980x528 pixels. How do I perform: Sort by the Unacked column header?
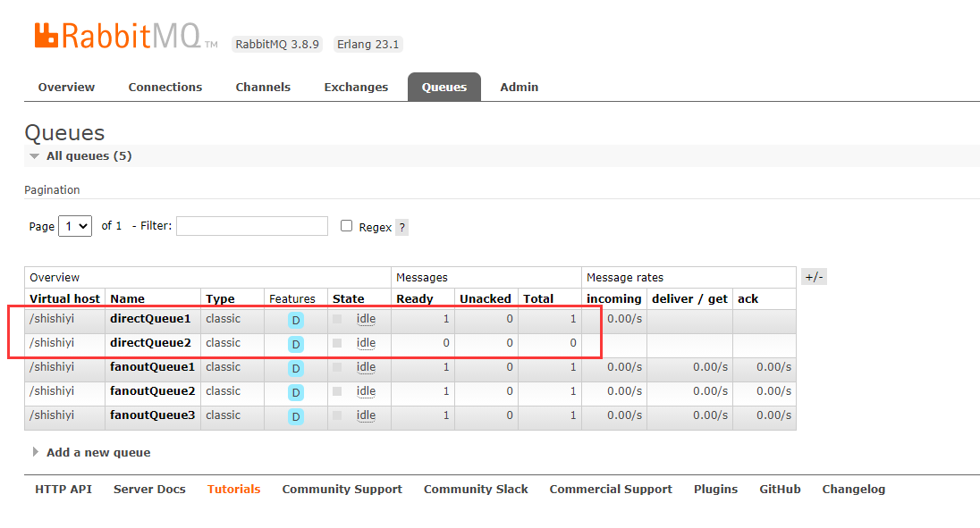(486, 299)
